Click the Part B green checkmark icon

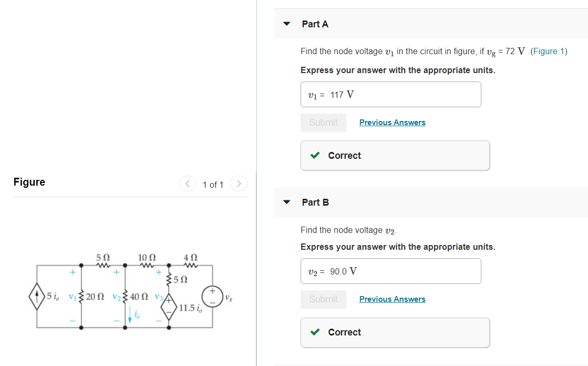pos(315,332)
